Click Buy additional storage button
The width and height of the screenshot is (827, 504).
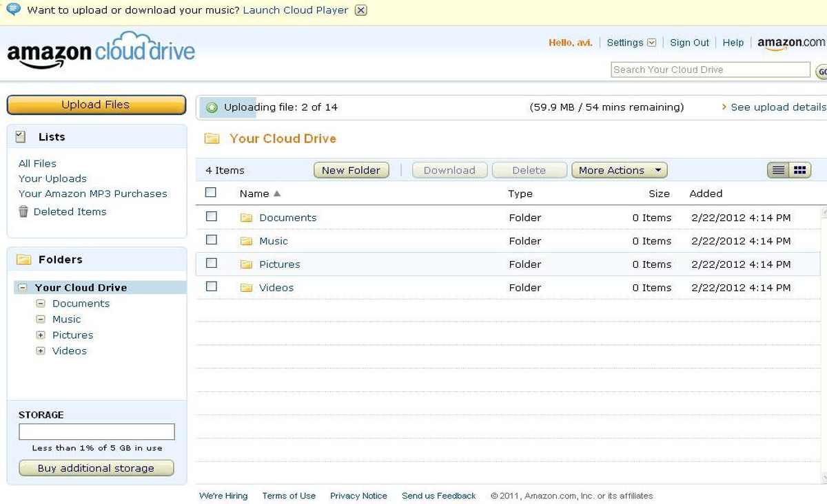point(96,468)
